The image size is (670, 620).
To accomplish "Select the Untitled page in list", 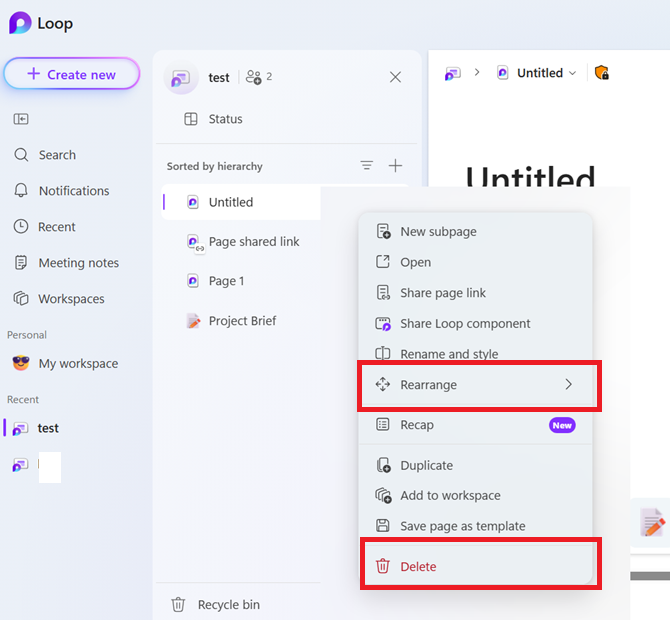I will [241, 202].
